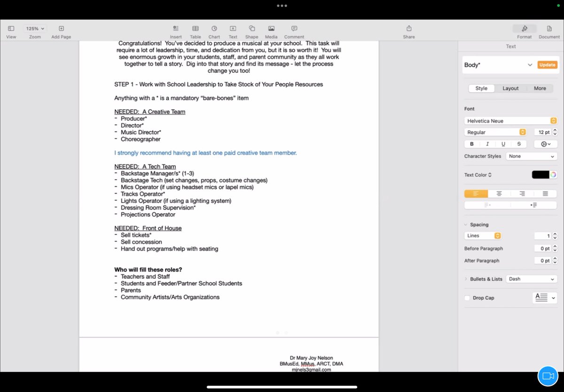Click the After Paragraph stepper
The height and width of the screenshot is (392, 564).
(x=555, y=260)
